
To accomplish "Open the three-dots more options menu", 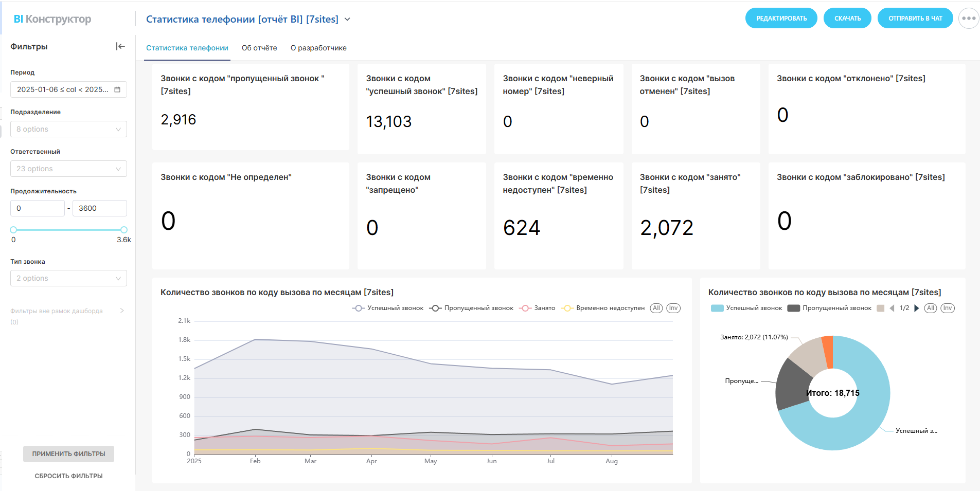I will 968,19.
